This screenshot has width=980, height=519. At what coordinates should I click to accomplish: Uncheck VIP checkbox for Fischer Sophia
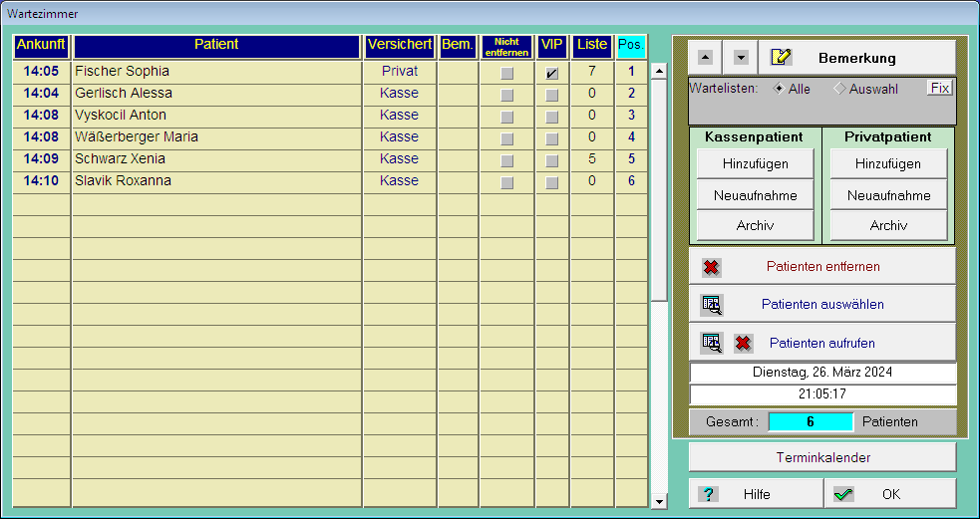[x=551, y=74]
